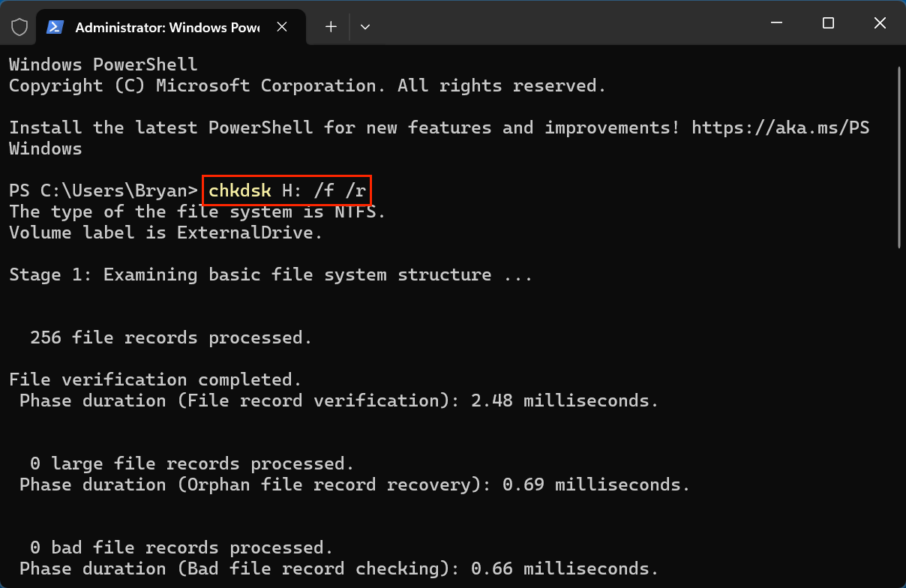Minimize the terminal window
The image size is (906, 588).
coord(776,23)
